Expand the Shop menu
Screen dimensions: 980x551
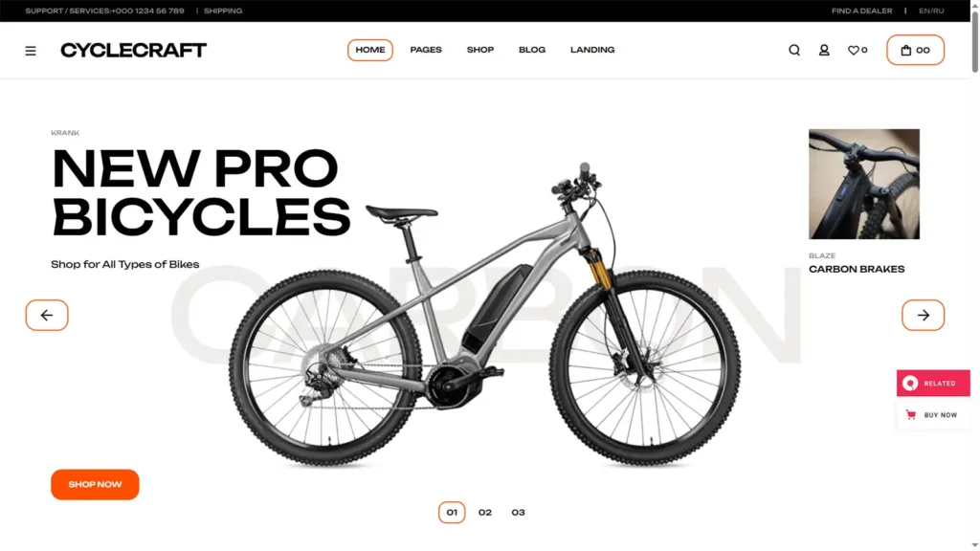480,50
